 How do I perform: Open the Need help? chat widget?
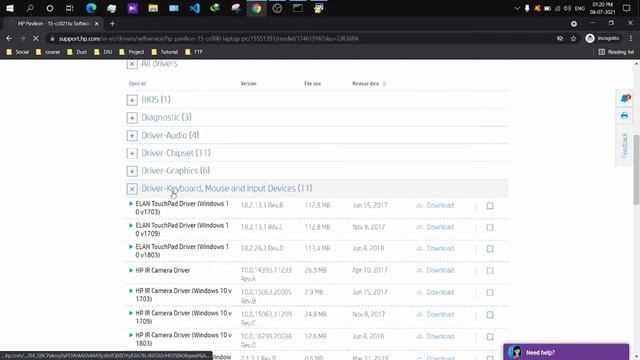[x=566, y=352]
